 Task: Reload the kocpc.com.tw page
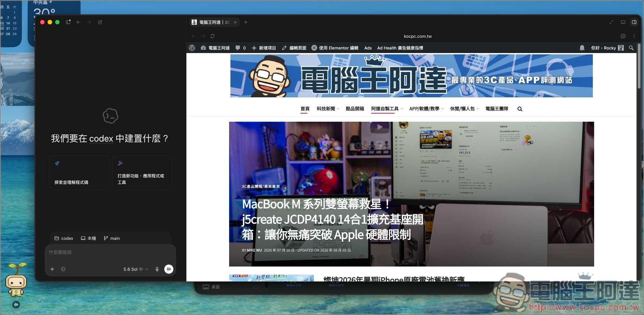[212, 36]
